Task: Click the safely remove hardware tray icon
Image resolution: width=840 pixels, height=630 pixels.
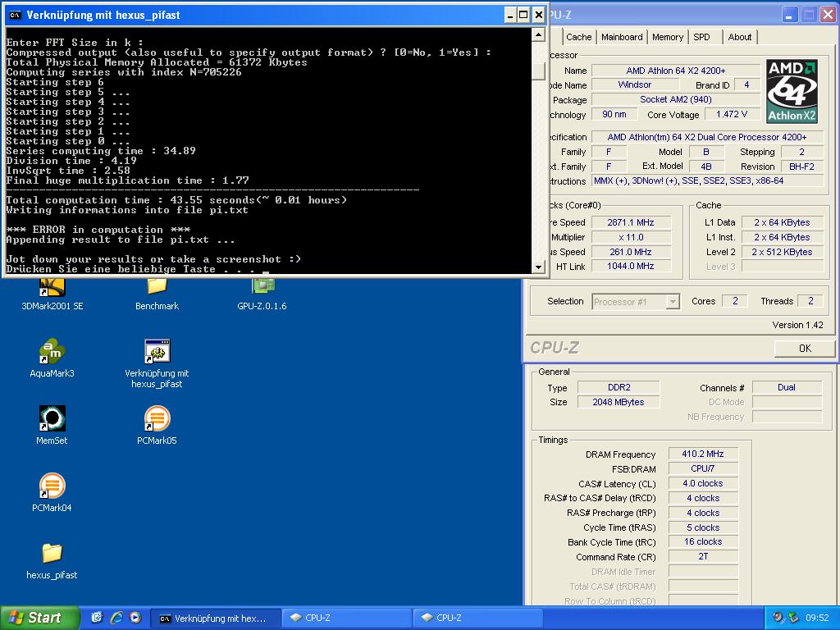Action: tap(793, 618)
